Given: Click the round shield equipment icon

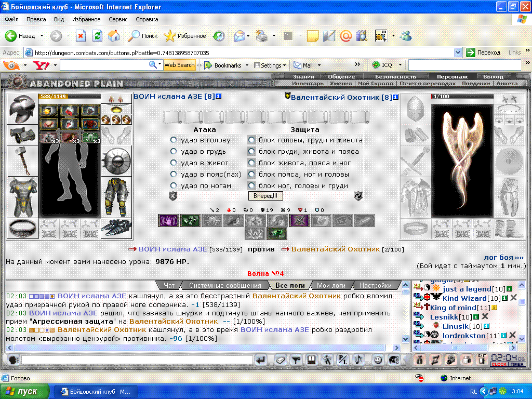Looking at the screenshot, I should 116,162.
